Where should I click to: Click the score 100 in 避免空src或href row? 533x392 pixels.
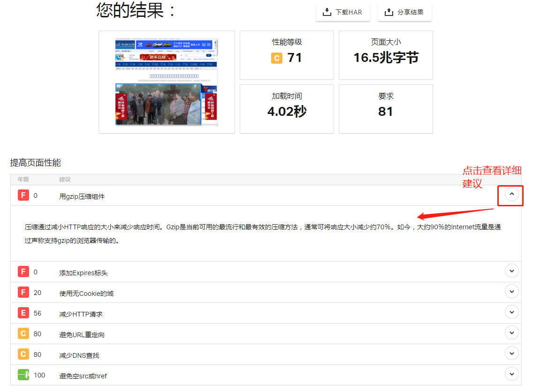39,375
